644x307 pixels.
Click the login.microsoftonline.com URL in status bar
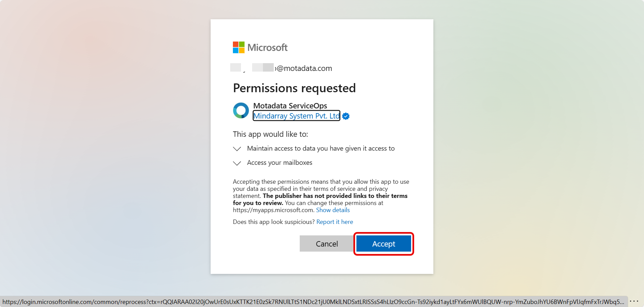(313, 302)
